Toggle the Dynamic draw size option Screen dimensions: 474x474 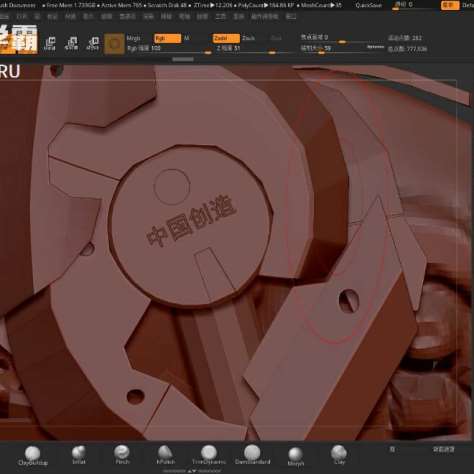click(375, 47)
